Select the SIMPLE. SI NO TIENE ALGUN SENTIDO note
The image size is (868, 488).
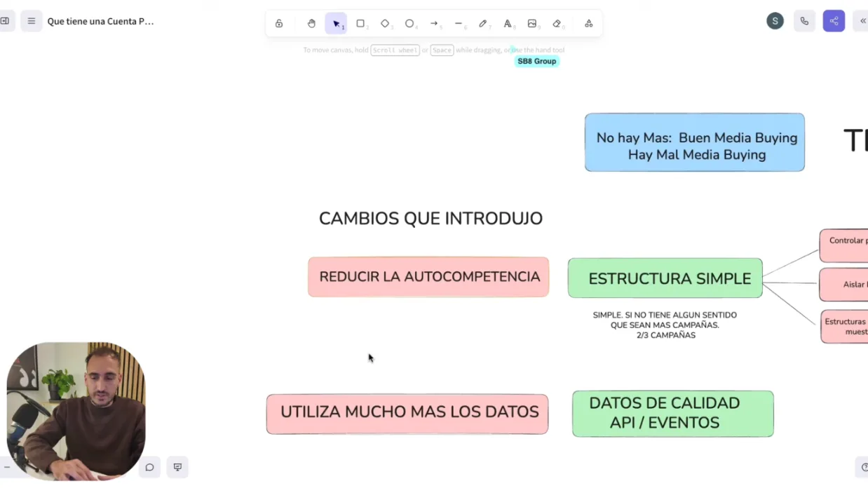[665, 325]
